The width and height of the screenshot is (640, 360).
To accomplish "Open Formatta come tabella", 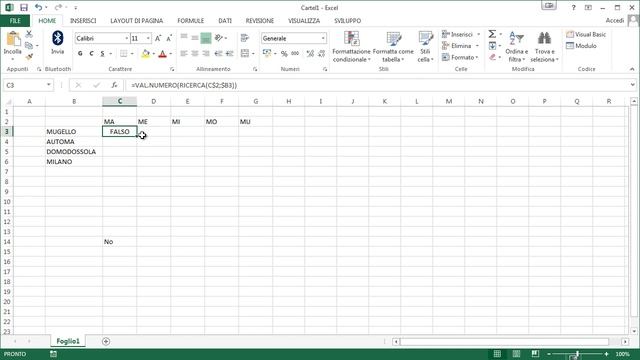I will 393,47.
